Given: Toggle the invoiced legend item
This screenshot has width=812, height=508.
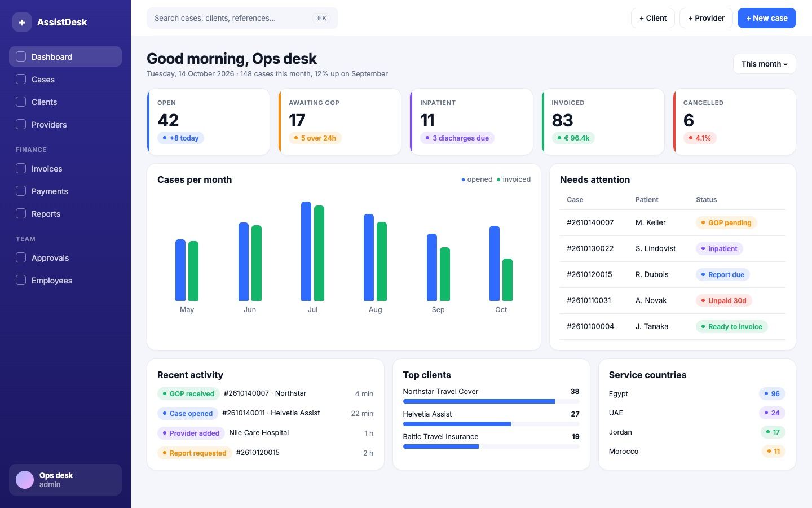Looking at the screenshot, I should point(514,179).
